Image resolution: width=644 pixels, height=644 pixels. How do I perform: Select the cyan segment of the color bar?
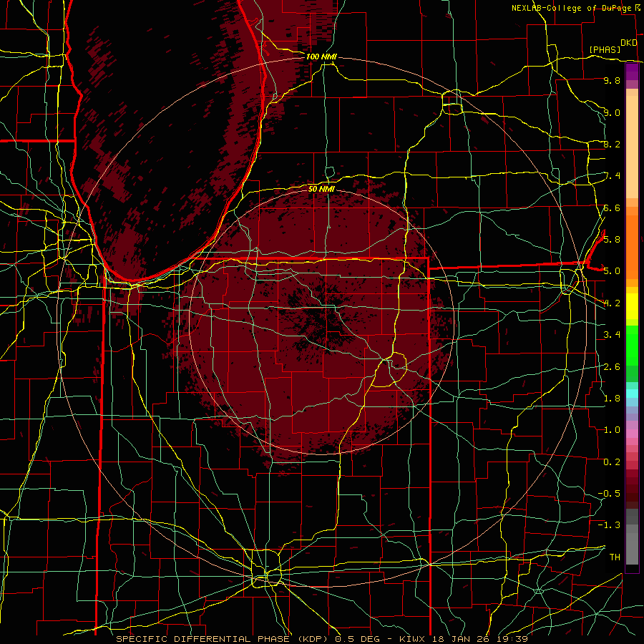tap(632, 394)
